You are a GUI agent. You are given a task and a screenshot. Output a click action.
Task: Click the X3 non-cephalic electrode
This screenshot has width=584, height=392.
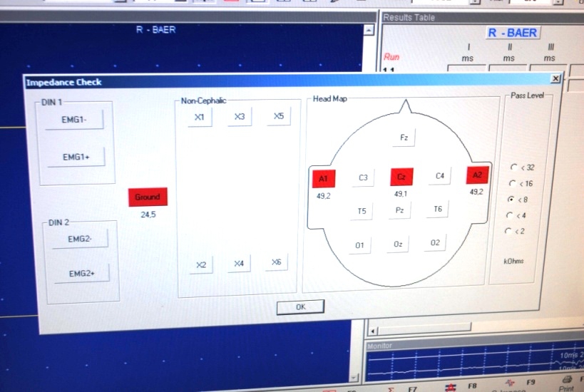tap(240, 117)
